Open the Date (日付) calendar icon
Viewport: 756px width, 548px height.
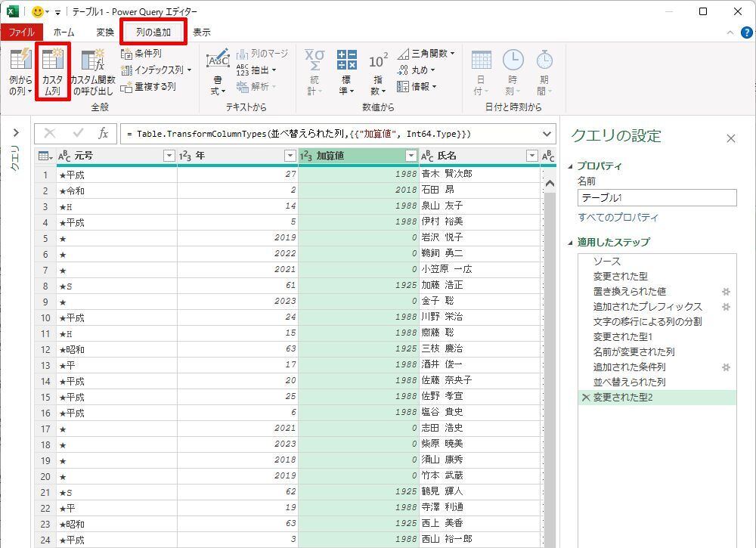[x=481, y=61]
